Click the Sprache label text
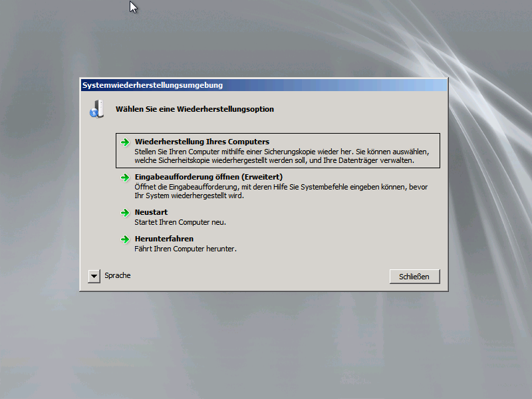Viewport: 532px width, 399px height. 118,275
